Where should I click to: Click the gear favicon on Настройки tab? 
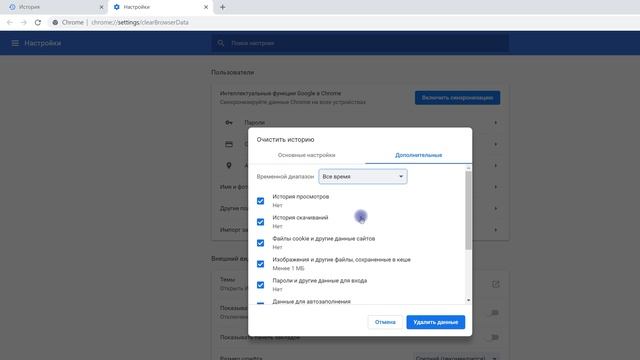click(x=117, y=7)
